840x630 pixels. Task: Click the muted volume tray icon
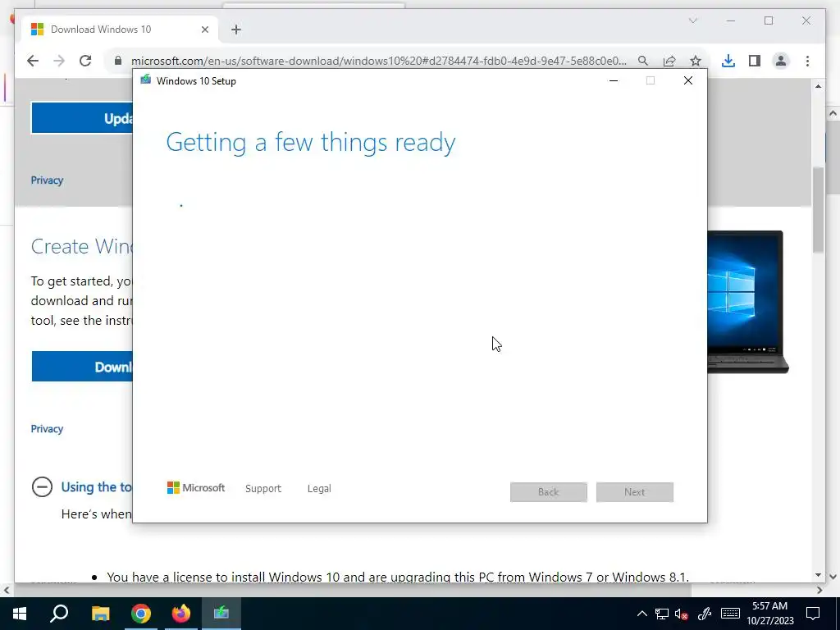682,614
